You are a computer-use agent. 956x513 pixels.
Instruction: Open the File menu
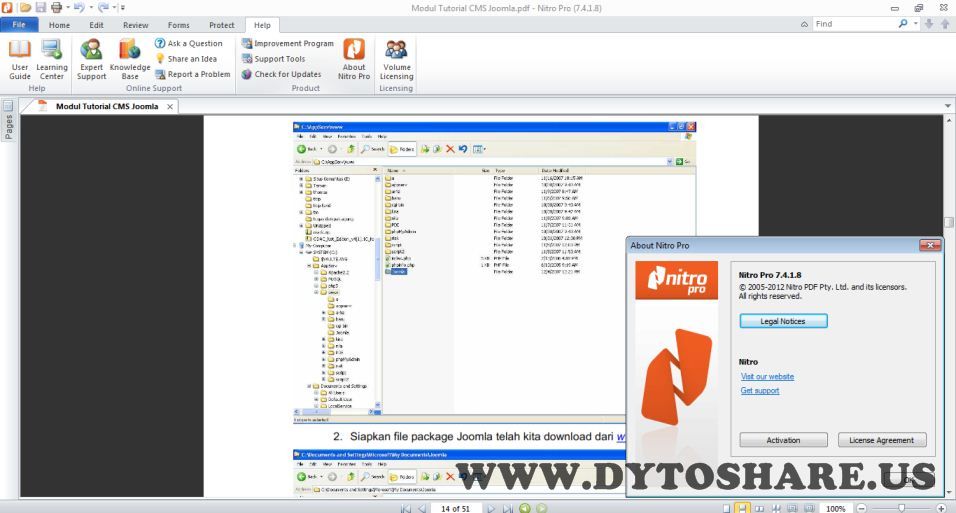click(19, 24)
